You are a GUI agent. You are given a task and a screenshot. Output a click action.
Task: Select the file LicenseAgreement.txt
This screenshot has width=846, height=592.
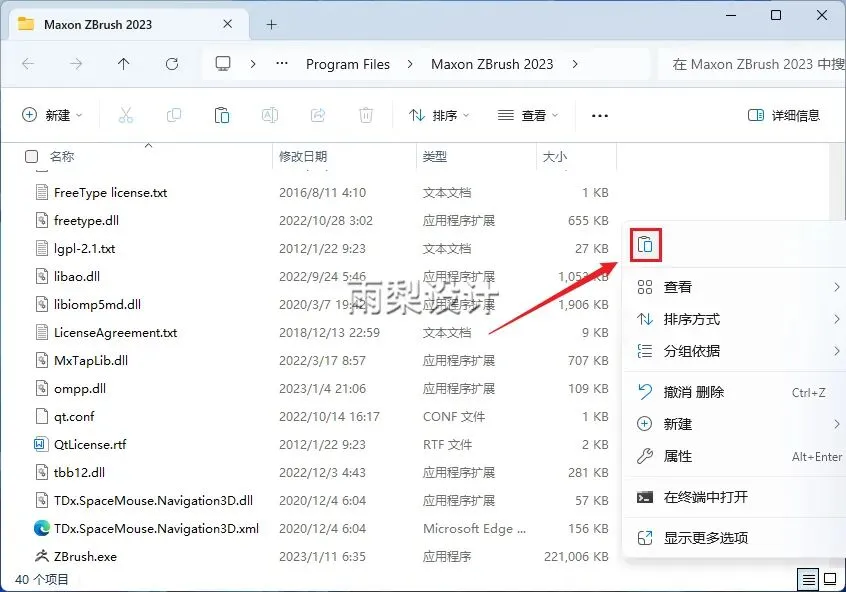tap(115, 332)
